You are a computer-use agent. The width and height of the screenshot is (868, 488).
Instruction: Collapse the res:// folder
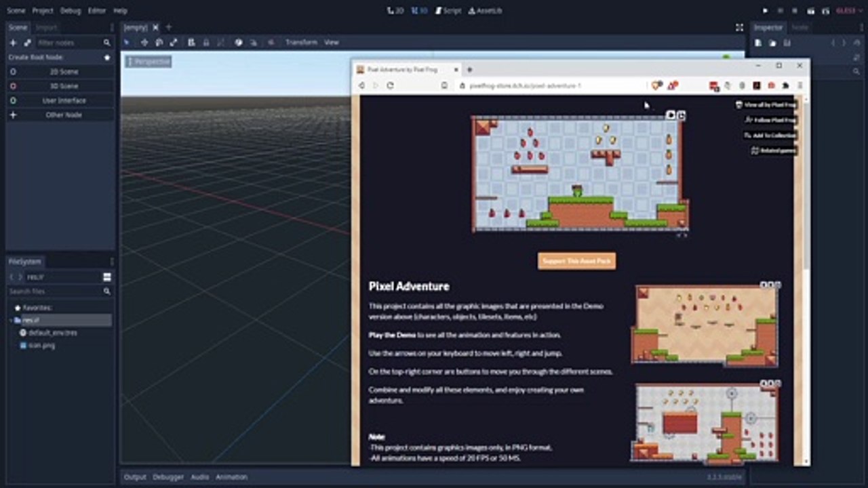click(x=11, y=320)
